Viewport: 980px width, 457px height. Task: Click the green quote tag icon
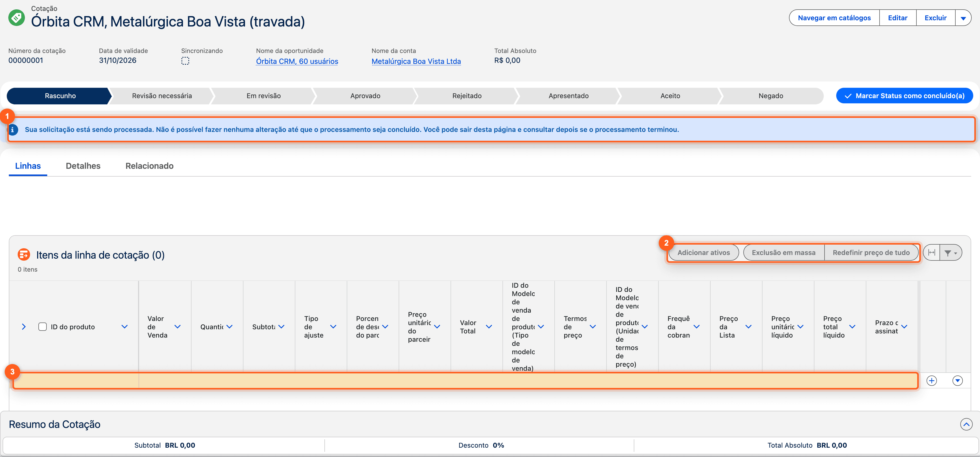coord(17,17)
